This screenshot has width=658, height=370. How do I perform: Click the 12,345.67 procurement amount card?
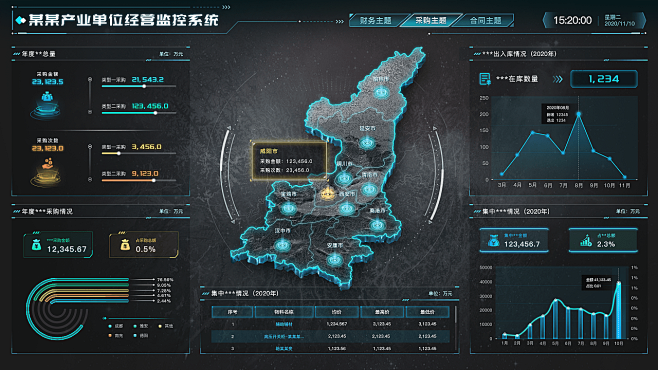(58, 245)
